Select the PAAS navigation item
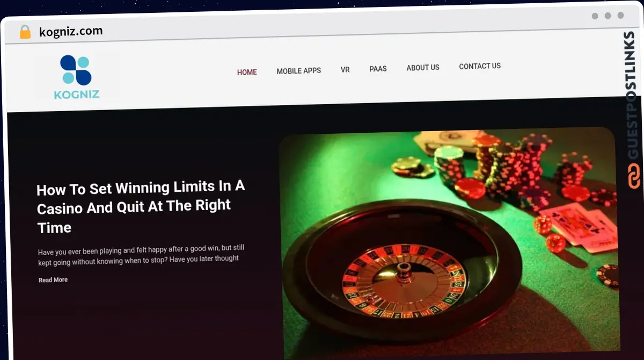The width and height of the screenshot is (644, 360). point(378,69)
